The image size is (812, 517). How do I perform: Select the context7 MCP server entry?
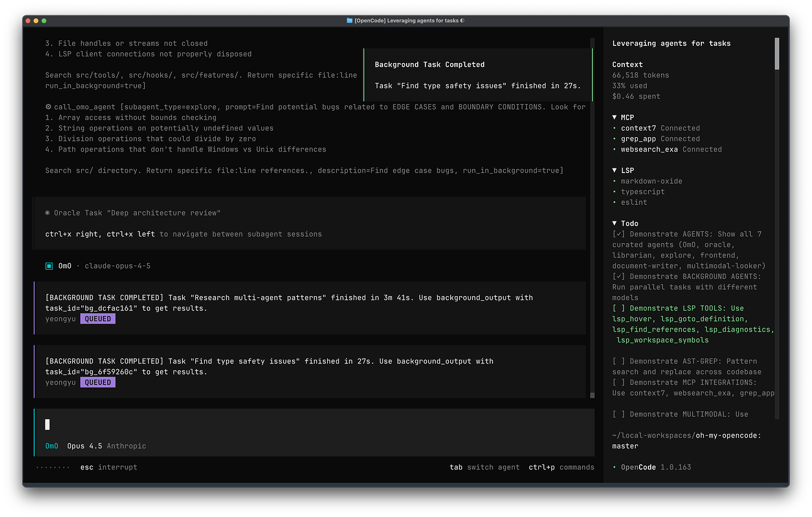click(656, 128)
